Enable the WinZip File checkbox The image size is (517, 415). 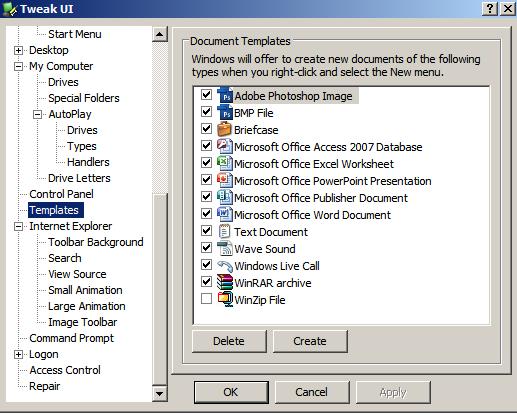click(x=207, y=299)
